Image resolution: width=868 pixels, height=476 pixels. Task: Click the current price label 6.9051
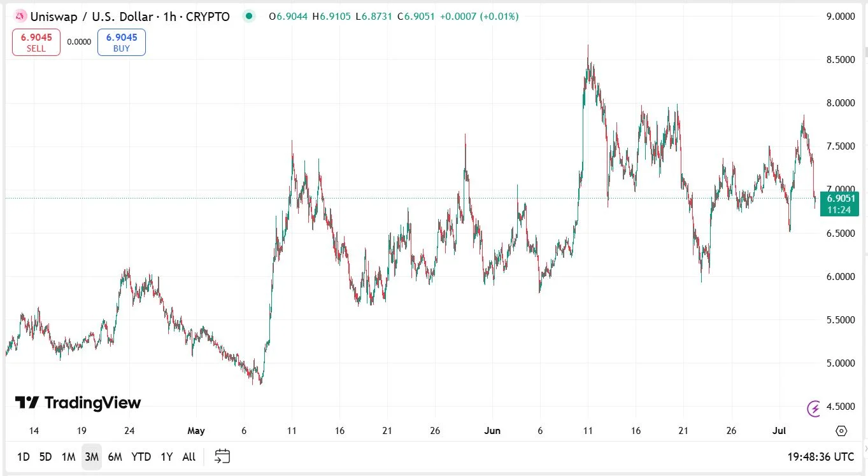click(x=841, y=199)
